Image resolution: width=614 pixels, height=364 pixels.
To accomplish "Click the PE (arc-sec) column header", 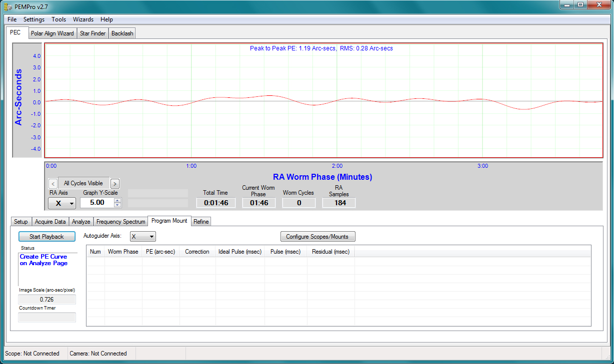I will [x=160, y=252].
